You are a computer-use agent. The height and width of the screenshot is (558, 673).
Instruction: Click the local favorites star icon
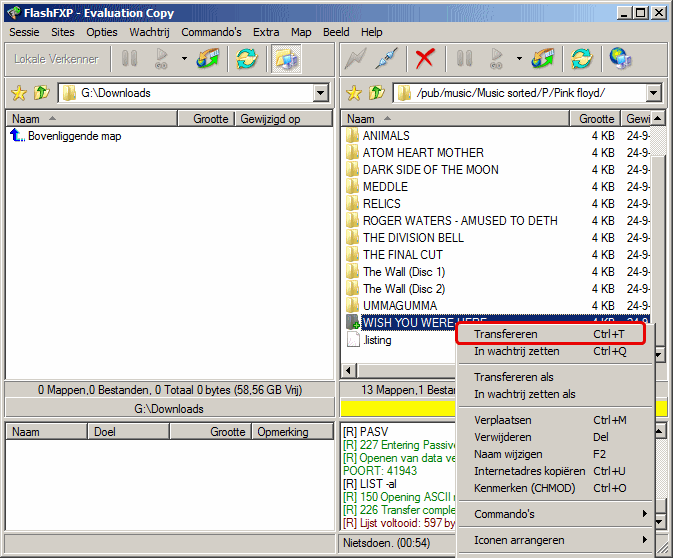[x=19, y=93]
